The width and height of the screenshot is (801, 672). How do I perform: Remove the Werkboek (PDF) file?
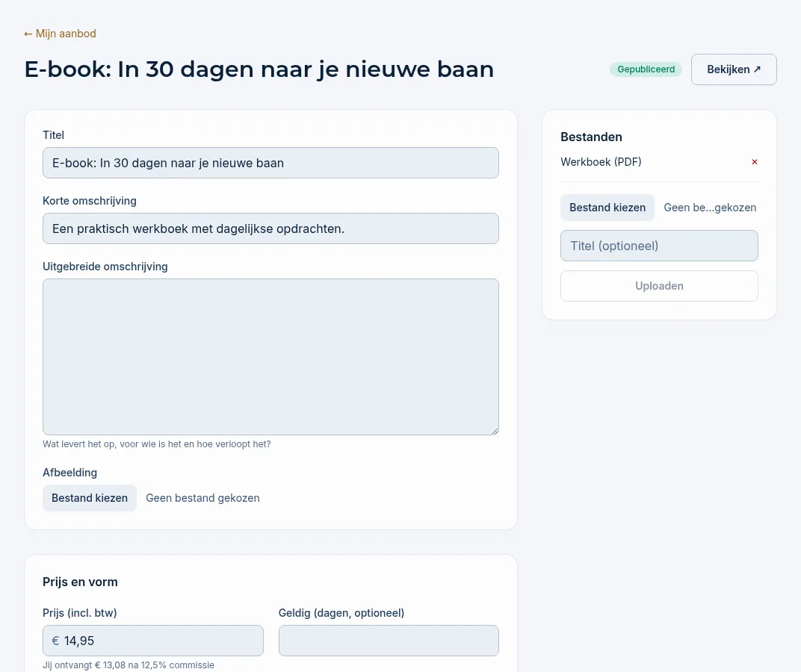(754, 162)
